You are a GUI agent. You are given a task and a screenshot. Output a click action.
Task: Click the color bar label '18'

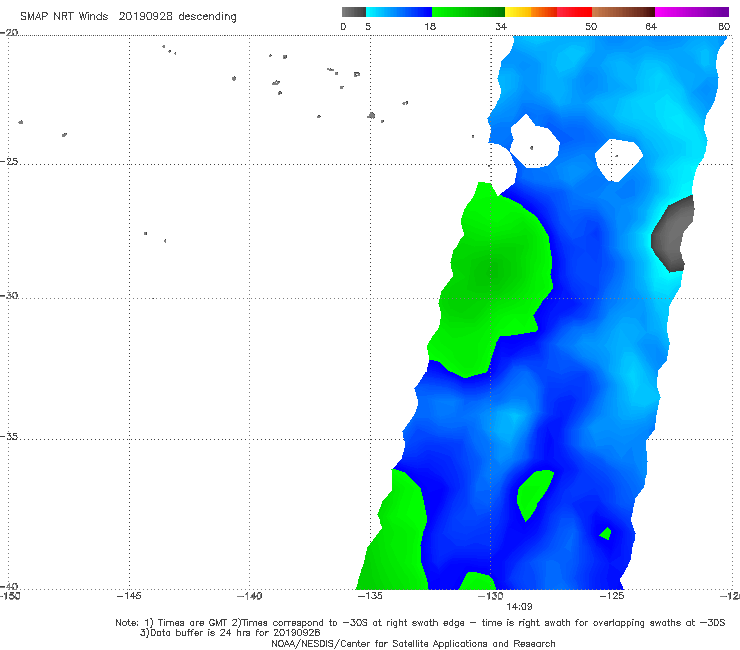430,27
